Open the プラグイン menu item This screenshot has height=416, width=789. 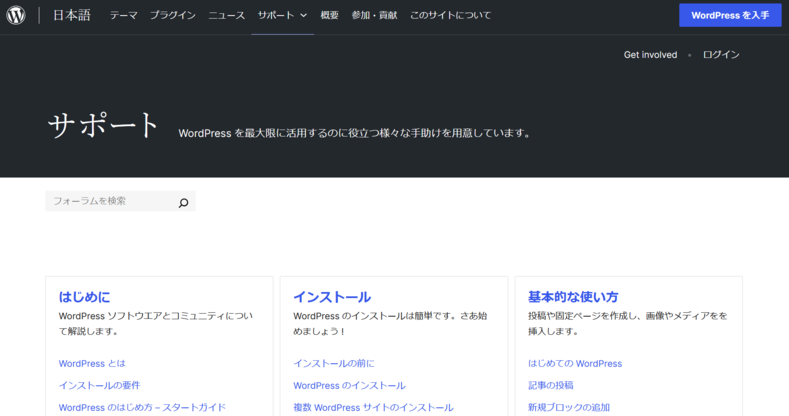point(173,16)
